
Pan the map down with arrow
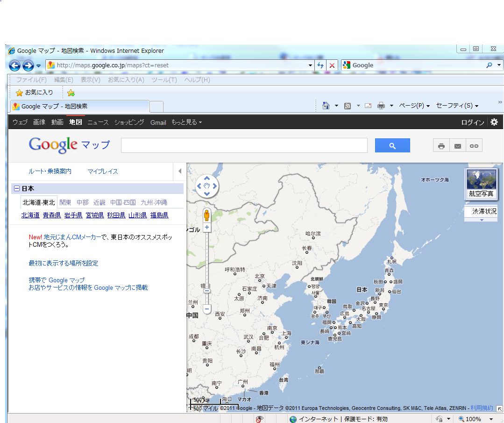(207, 194)
